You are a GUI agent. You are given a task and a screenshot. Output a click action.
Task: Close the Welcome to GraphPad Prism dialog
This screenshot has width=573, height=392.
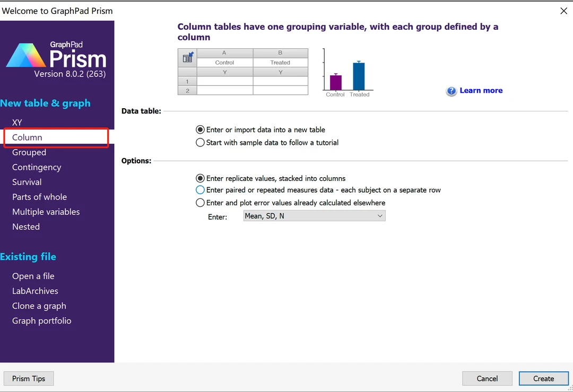click(x=563, y=11)
